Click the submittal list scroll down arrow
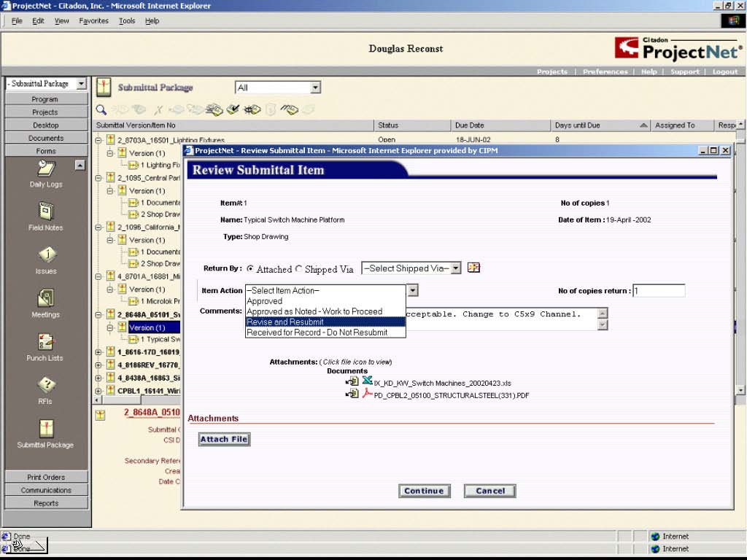Image resolution: width=747 pixels, height=560 pixels. tap(740, 390)
